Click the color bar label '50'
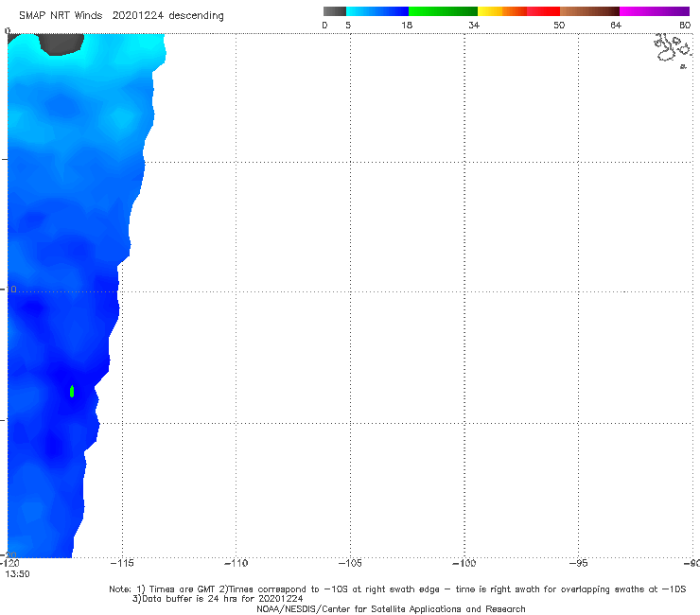 pos(559,25)
